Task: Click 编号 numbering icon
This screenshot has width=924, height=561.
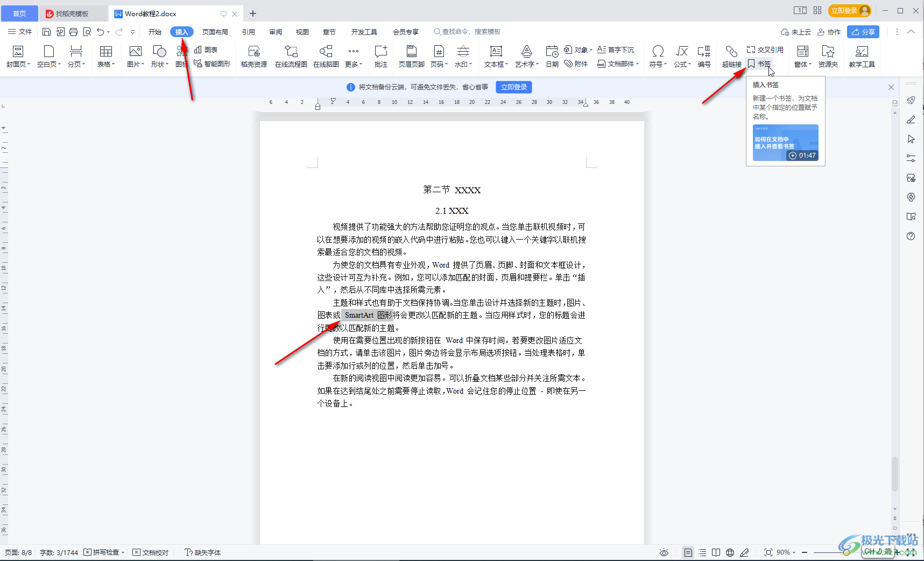Action: click(x=704, y=56)
